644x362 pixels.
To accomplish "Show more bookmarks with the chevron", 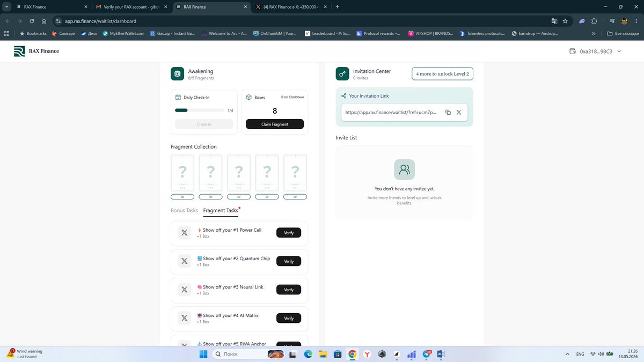I will pos(593,33).
